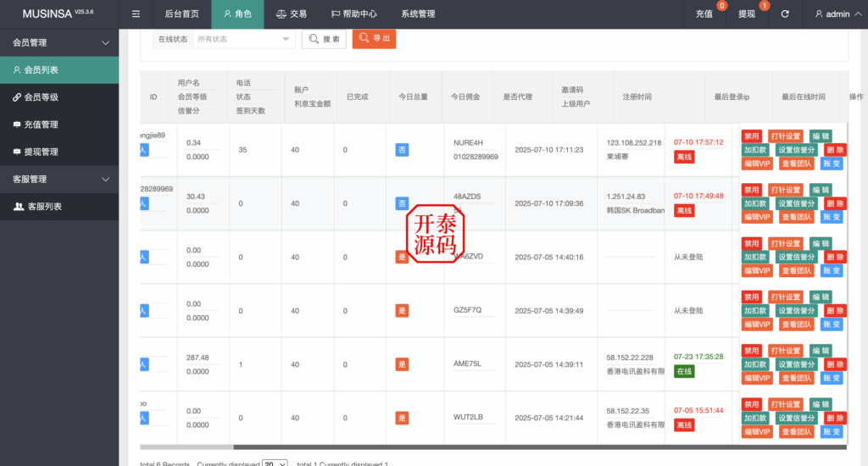Open 客服列表 in the sidebar

pyautogui.click(x=59, y=206)
